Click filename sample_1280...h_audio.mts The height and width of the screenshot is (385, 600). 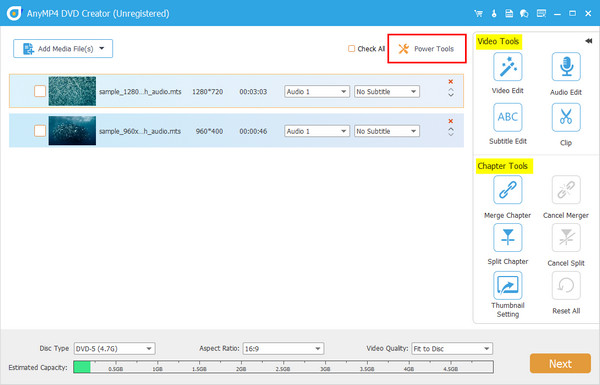140,92
